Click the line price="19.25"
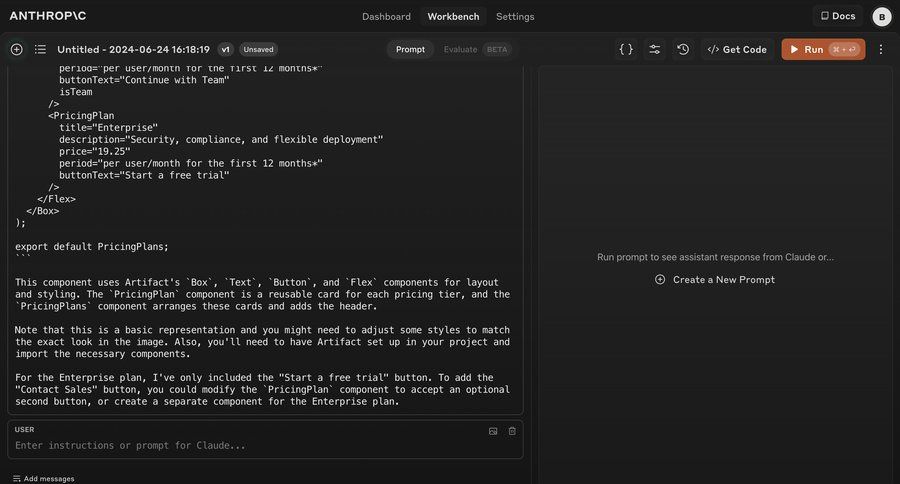This screenshot has width=900, height=484. 95,152
